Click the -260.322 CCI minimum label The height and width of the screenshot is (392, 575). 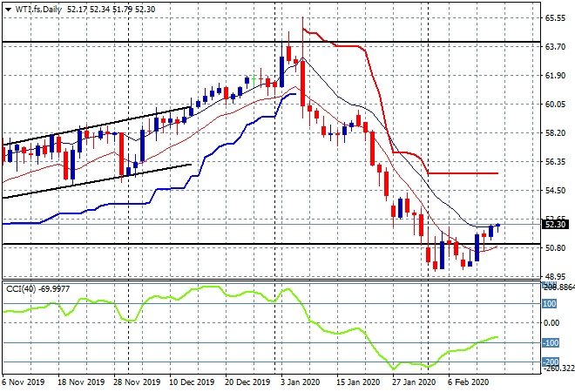click(558, 368)
